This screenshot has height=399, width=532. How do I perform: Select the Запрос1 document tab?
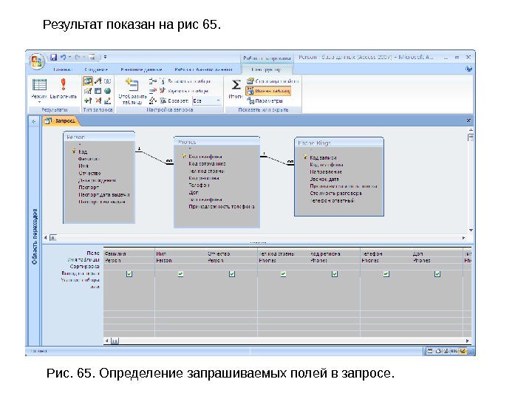coord(60,120)
